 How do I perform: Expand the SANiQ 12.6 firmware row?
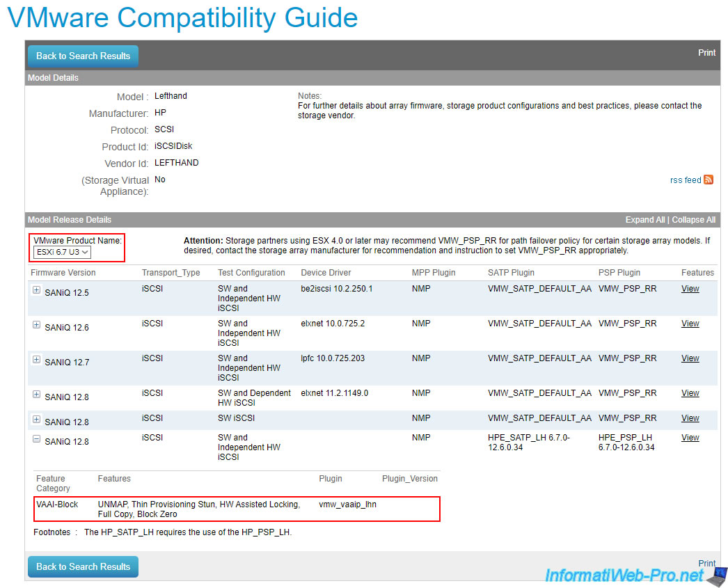coord(36,325)
